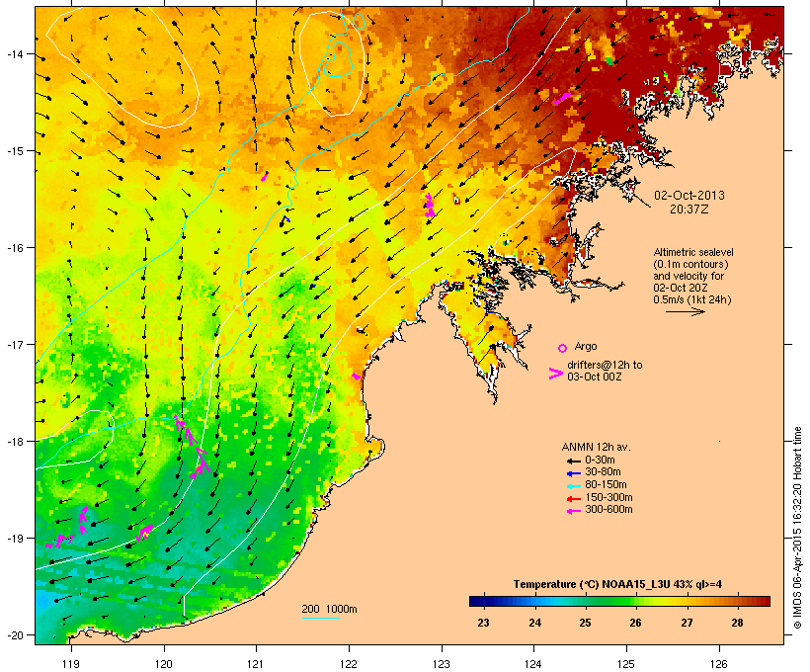Click the 80-150m depth label
810x672 pixels.
606,485
